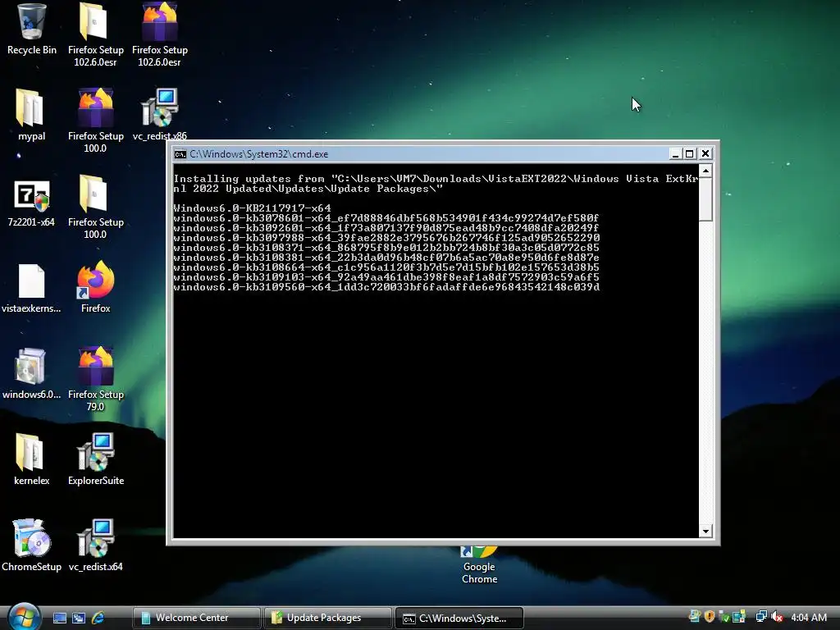
Task: Click the green checkmark tray icon
Action: pos(724,617)
